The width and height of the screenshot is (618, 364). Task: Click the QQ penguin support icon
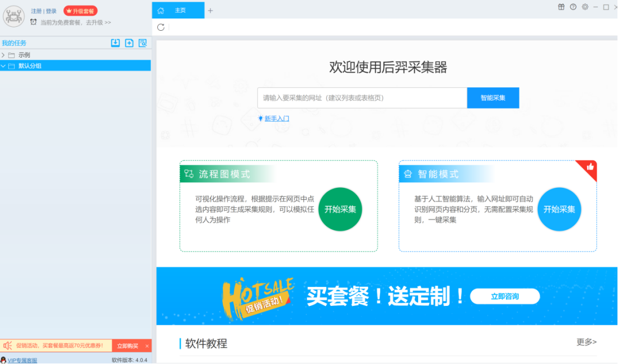click(x=3, y=360)
